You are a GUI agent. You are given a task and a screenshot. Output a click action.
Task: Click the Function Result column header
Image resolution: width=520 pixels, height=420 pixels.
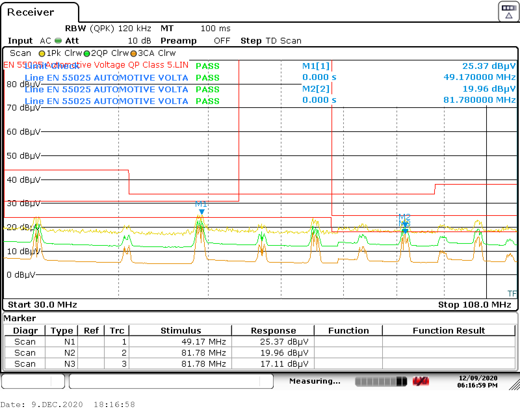tap(449, 331)
